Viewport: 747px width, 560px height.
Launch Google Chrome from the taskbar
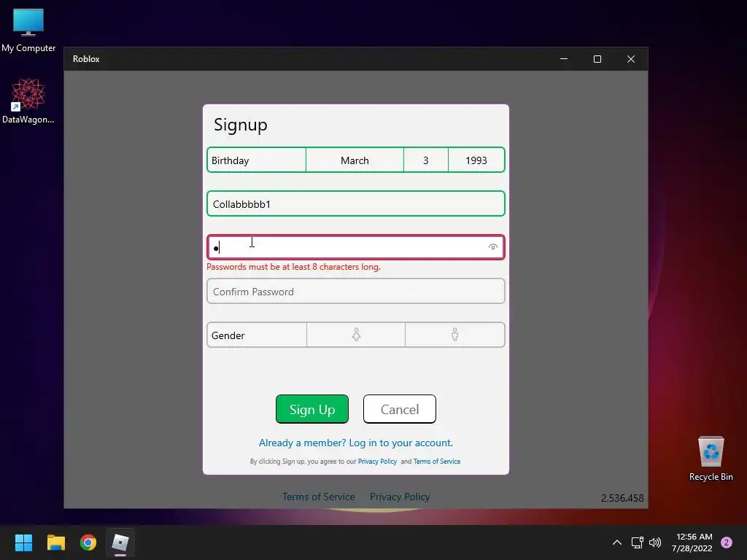tap(88, 542)
